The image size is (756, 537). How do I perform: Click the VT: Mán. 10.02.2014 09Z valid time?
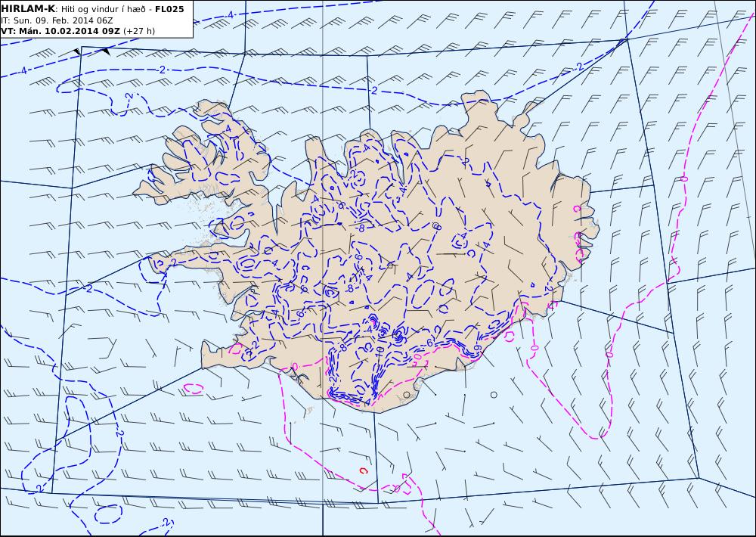point(60,31)
